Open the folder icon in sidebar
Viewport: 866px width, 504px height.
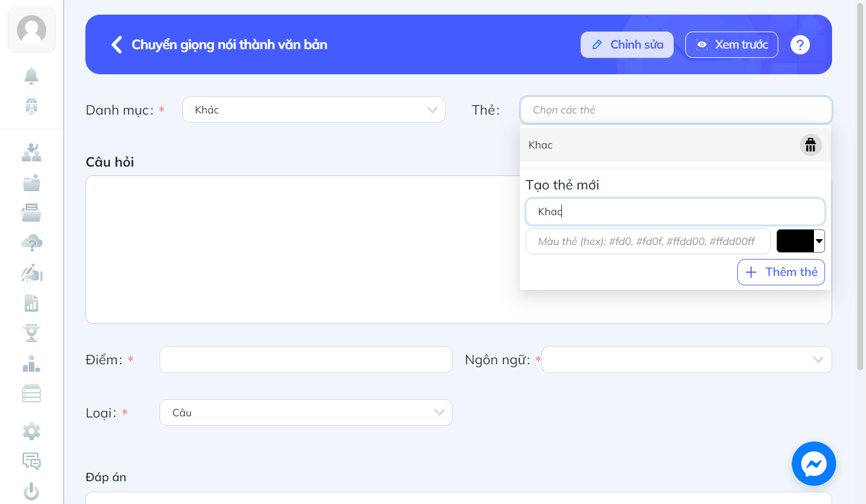click(32, 183)
